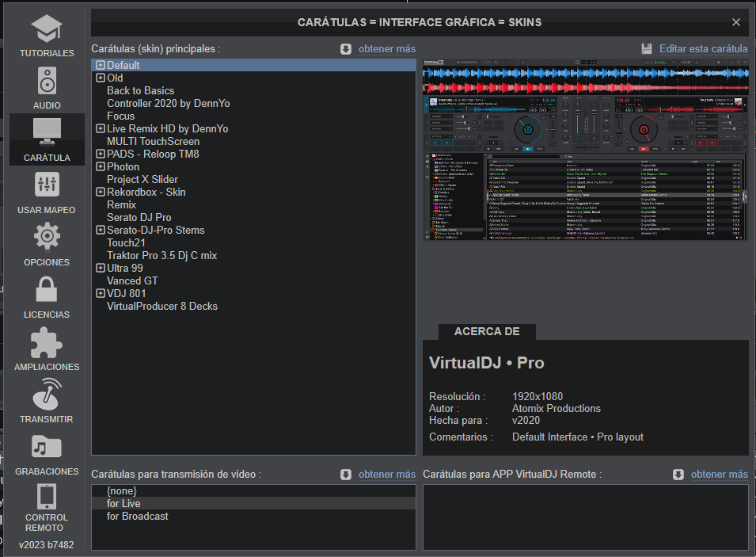Viewport: 756px width, 557px height.
Task: Open Usar Mapeo mixer icon
Action: 47,184
